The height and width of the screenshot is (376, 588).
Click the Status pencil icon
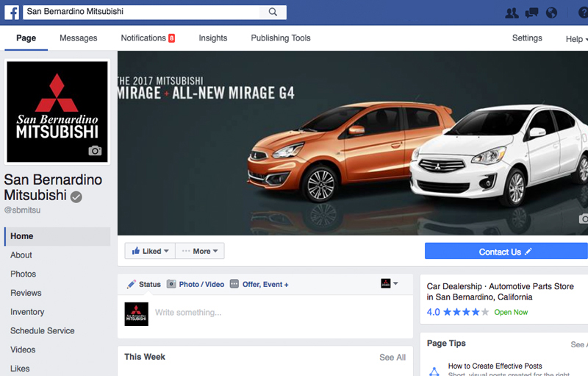(132, 284)
